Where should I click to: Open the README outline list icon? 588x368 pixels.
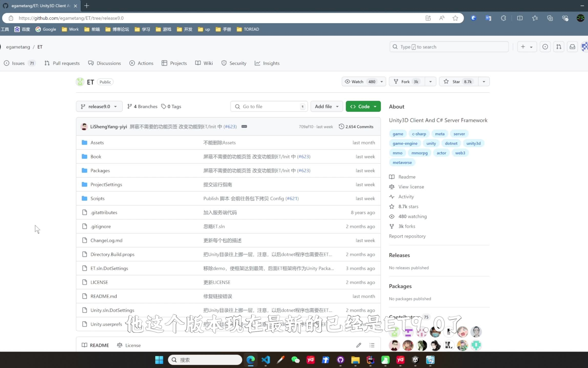pyautogui.click(x=372, y=345)
